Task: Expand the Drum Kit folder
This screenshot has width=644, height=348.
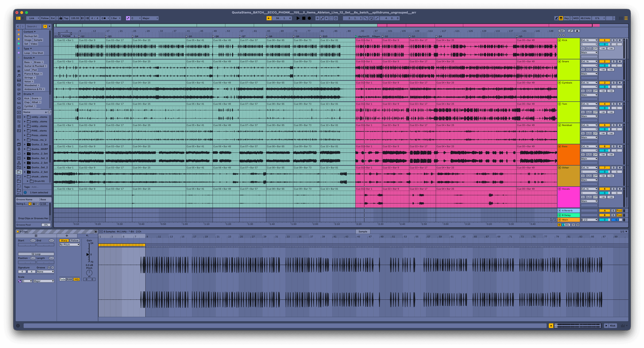Action: [x=28, y=181]
